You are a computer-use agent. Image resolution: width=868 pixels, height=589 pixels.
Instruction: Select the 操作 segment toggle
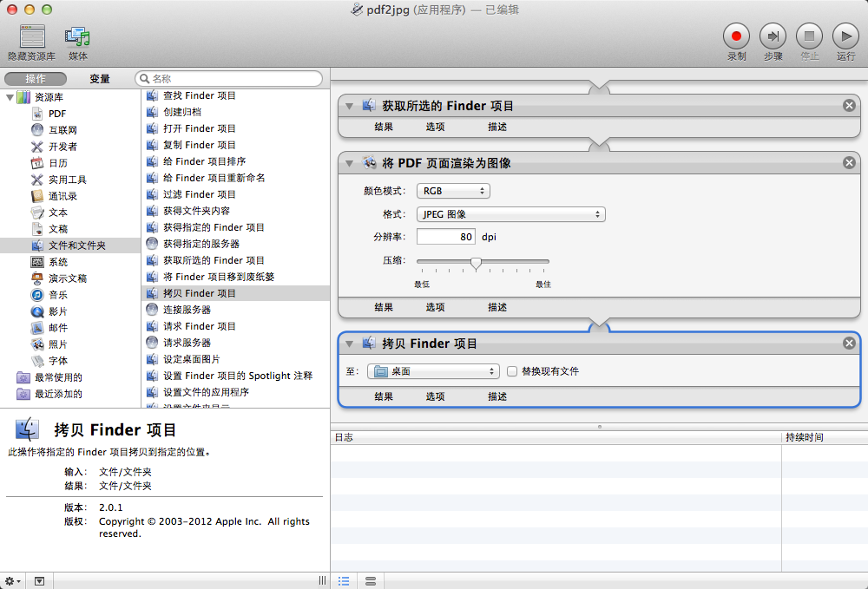36,79
